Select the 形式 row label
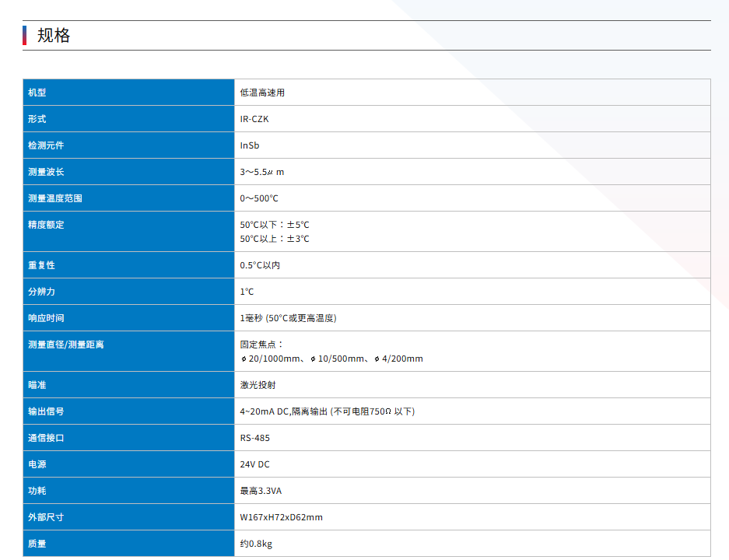 pos(37,119)
